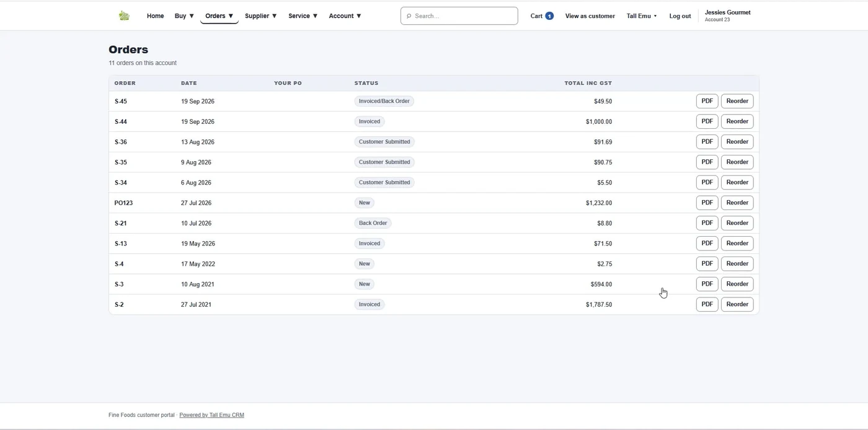
Task: Reorder order S-35
Action: pyautogui.click(x=737, y=162)
